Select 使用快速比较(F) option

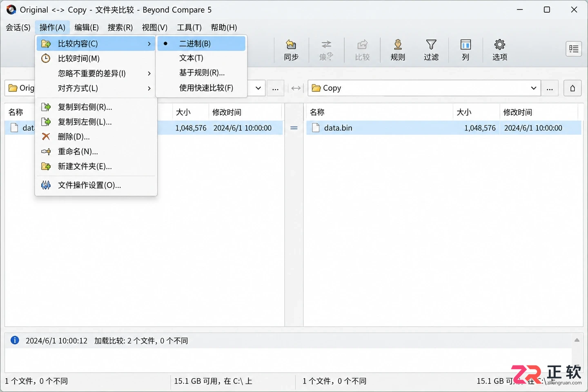pyautogui.click(x=201, y=88)
